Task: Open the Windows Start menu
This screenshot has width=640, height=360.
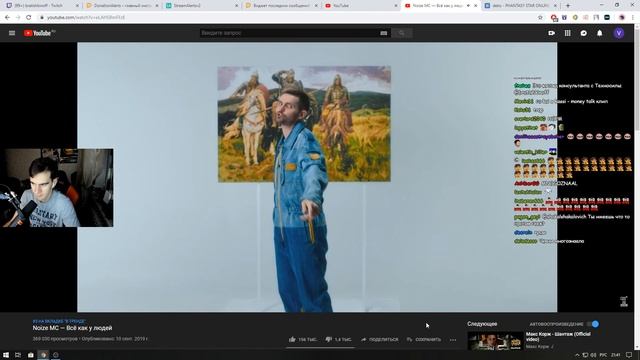Action: 6,355
